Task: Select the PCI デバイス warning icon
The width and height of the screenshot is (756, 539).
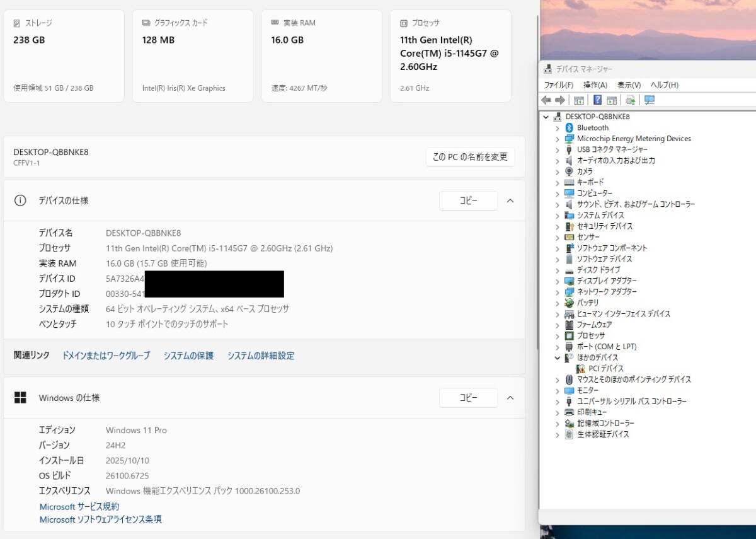Action: (x=581, y=369)
